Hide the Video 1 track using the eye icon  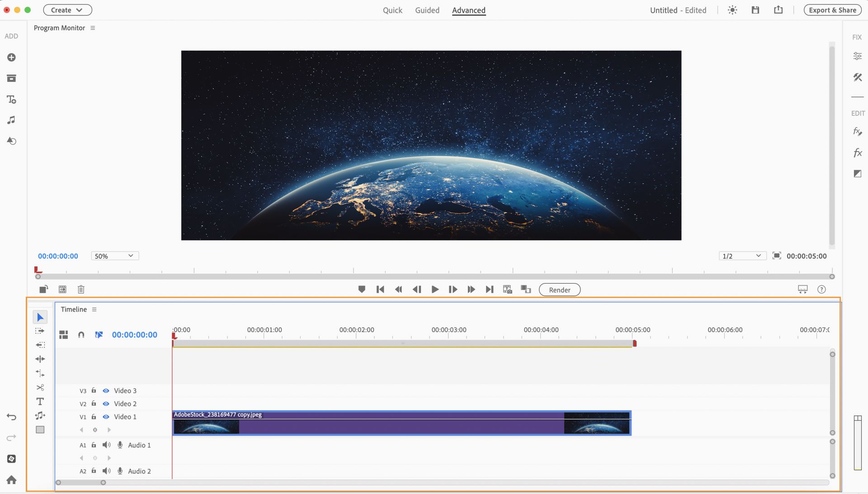coord(106,416)
